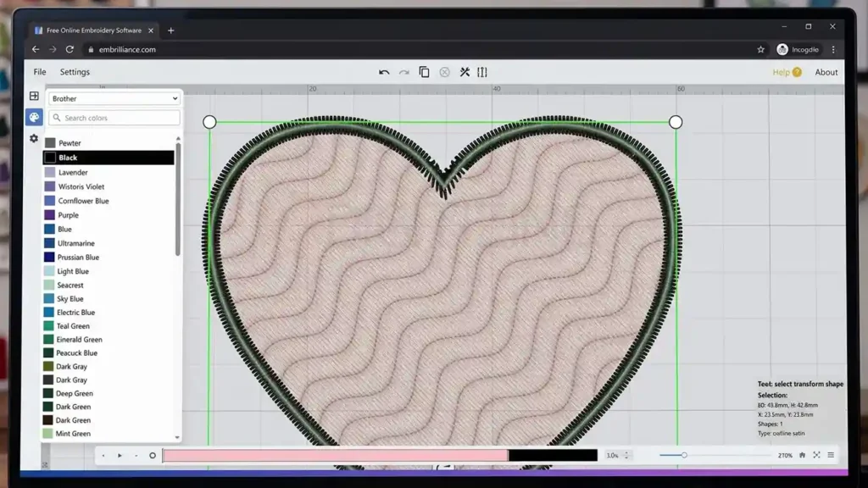This screenshot has height=488, width=868.
Task: Click the bracketed alignment icon in toolbar
Action: click(482, 72)
